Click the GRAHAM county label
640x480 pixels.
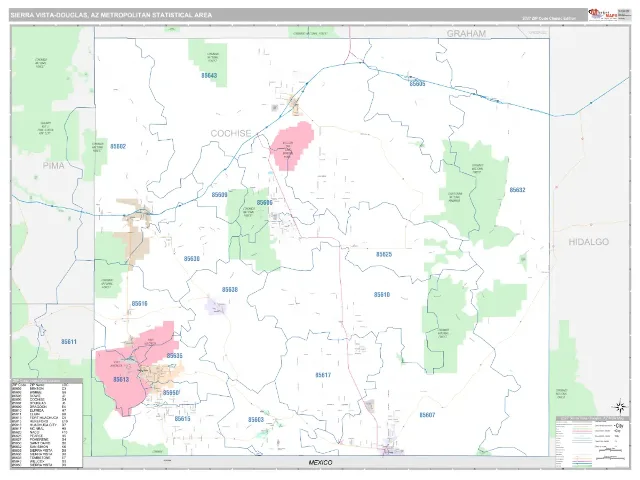tap(466, 34)
